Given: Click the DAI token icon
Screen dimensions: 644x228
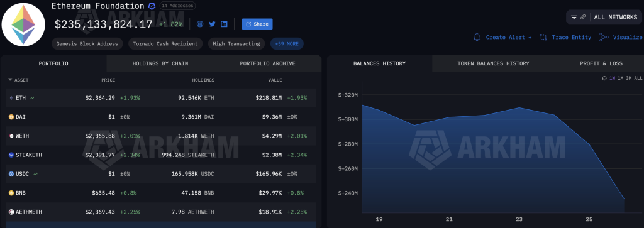Looking at the screenshot, I should click(x=11, y=117).
